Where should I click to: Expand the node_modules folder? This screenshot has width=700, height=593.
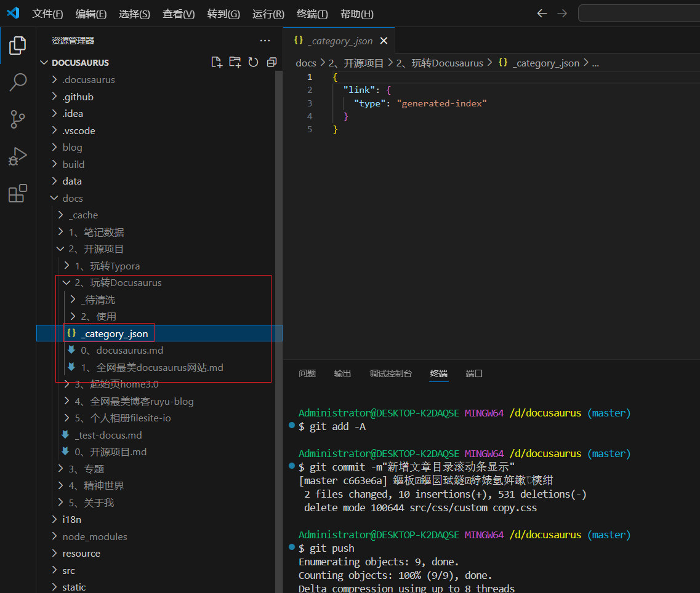coord(95,536)
